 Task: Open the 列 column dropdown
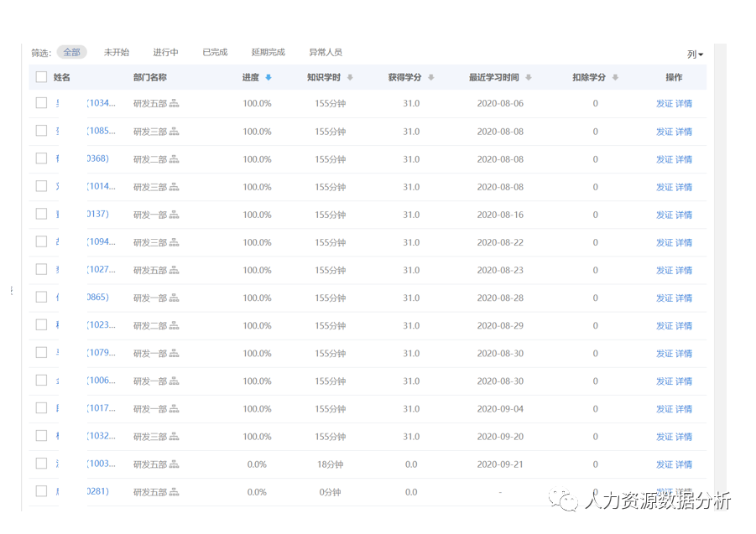(x=695, y=54)
